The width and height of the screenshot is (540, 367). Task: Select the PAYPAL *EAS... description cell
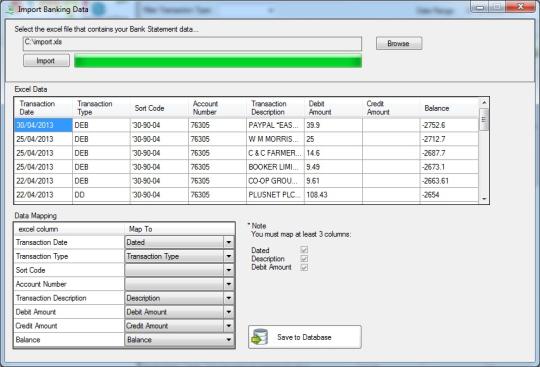(275, 125)
